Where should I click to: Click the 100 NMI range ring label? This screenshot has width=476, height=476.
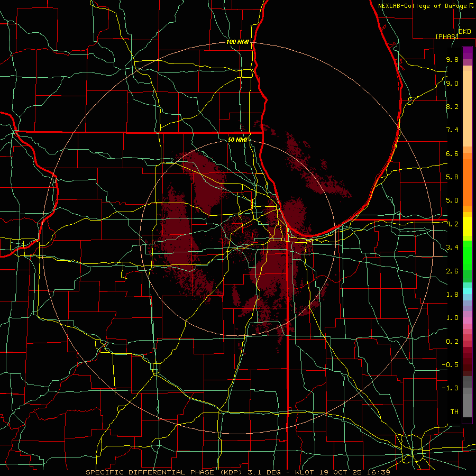coord(237,42)
